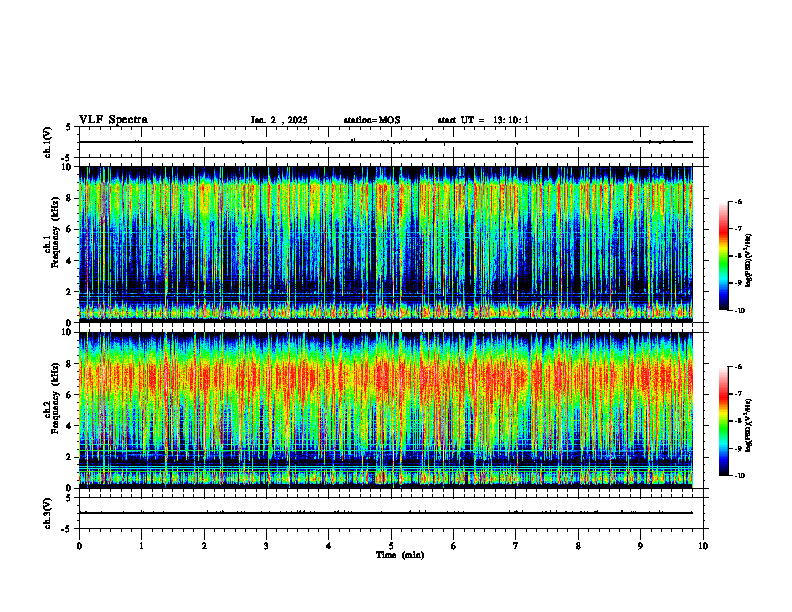Click the -10 label on ch.1 color bar
The image size is (792, 612).
coord(739,311)
